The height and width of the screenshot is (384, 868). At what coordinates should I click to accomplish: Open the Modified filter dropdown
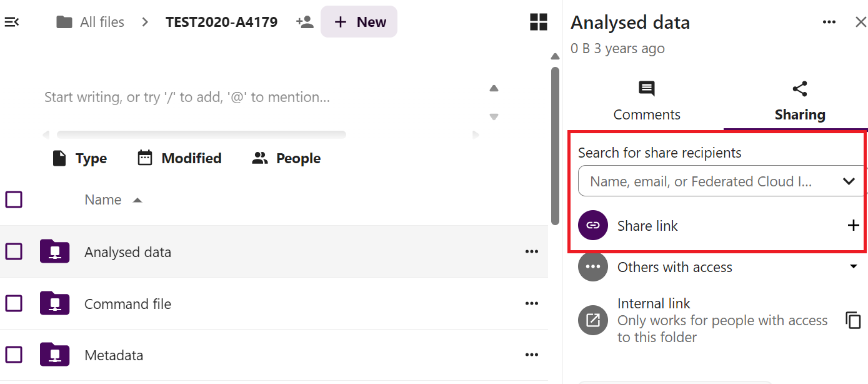click(179, 158)
